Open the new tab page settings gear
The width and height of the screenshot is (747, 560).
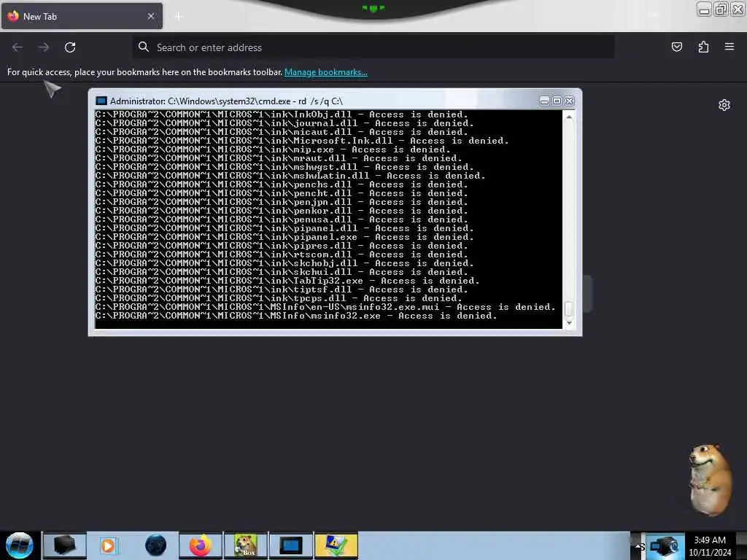tap(724, 105)
